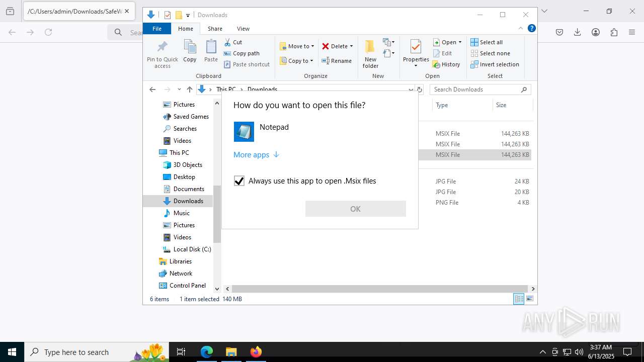Open Firefox Extensions puzzle icon
Viewport: 644px width, 362px height.
[x=614, y=32]
